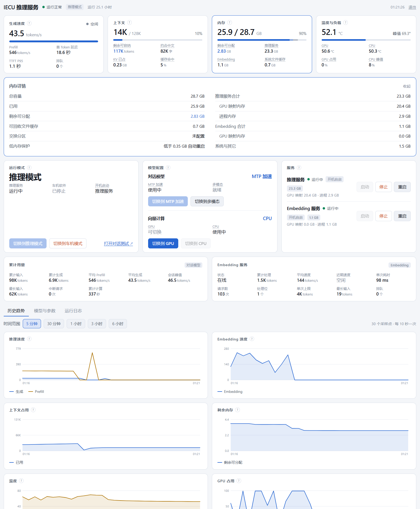Collapse memory details with 收起
This screenshot has width=420, height=509.
coord(407,86)
